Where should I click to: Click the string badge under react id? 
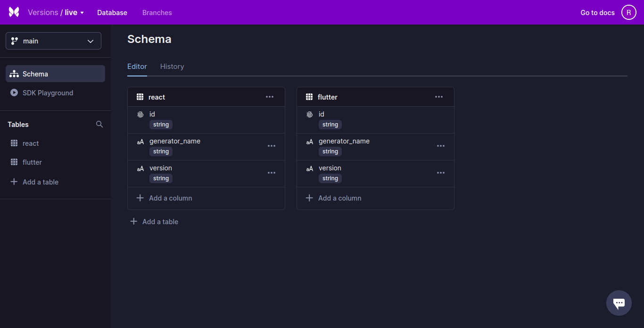point(161,125)
